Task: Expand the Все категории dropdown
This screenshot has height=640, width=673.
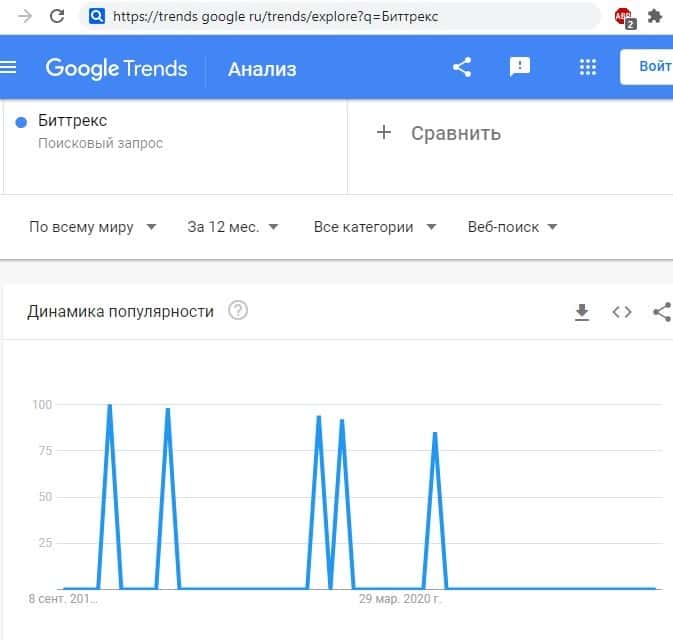Action: tap(375, 227)
